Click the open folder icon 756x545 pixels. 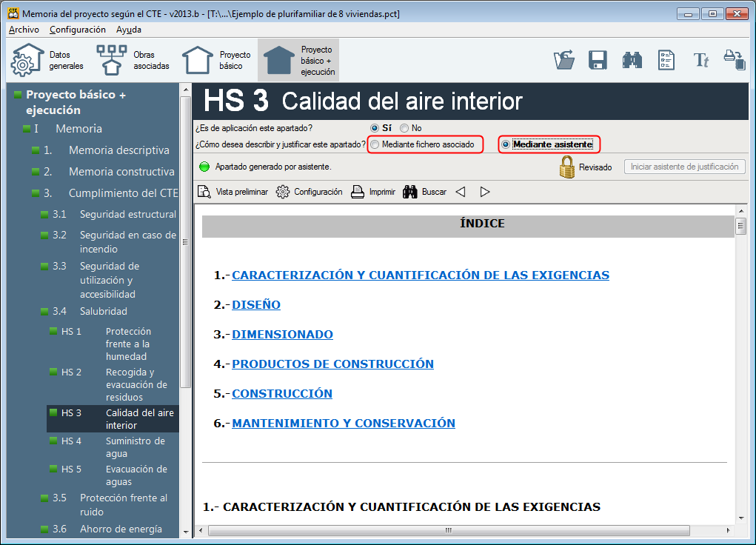pos(564,60)
